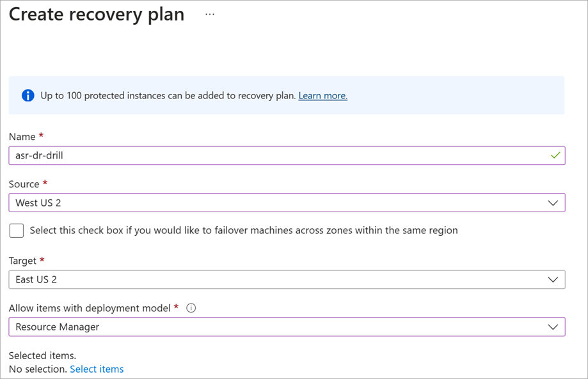This screenshot has height=379, width=588.
Task: Click the Name input field containing asr-dr-drill
Action: [x=287, y=155]
